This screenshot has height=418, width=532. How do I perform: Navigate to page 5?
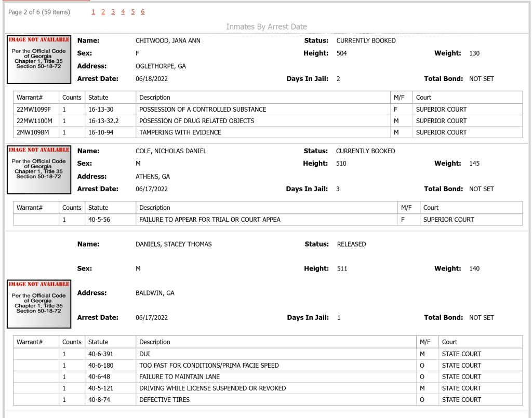132,12
